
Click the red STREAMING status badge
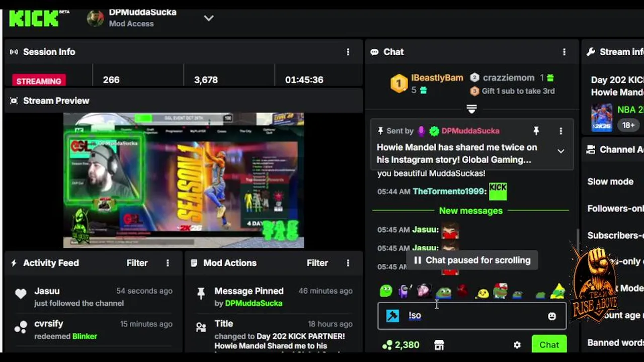coord(39,80)
